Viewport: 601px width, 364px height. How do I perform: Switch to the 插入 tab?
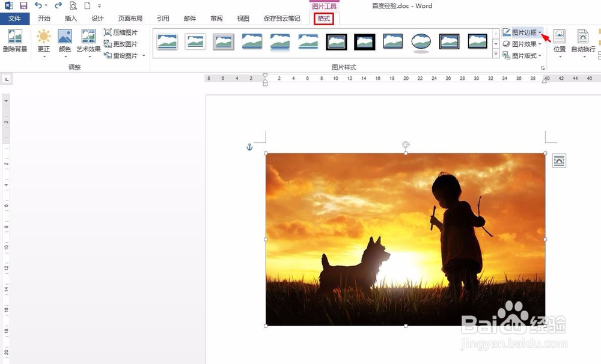[71, 19]
